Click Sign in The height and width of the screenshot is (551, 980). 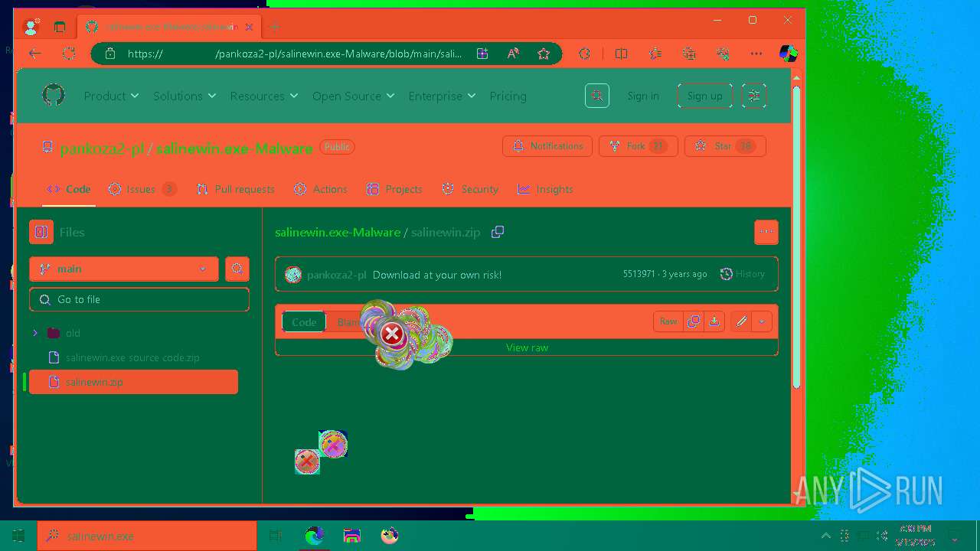[x=643, y=96]
